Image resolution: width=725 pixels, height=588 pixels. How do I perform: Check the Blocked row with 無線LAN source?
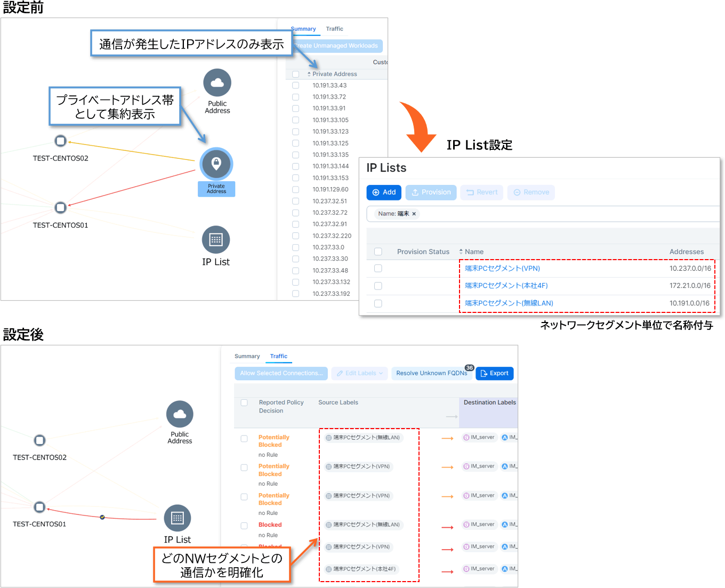tap(244, 526)
